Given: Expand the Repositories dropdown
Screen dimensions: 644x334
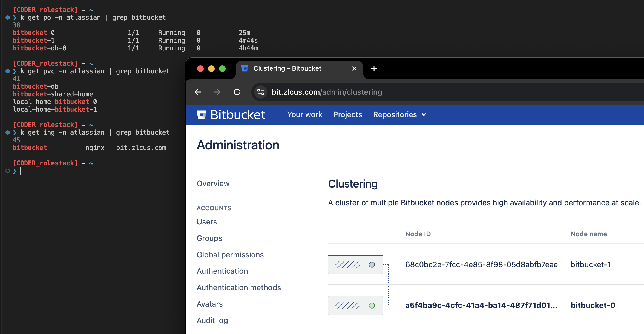Looking at the screenshot, I should pos(399,115).
